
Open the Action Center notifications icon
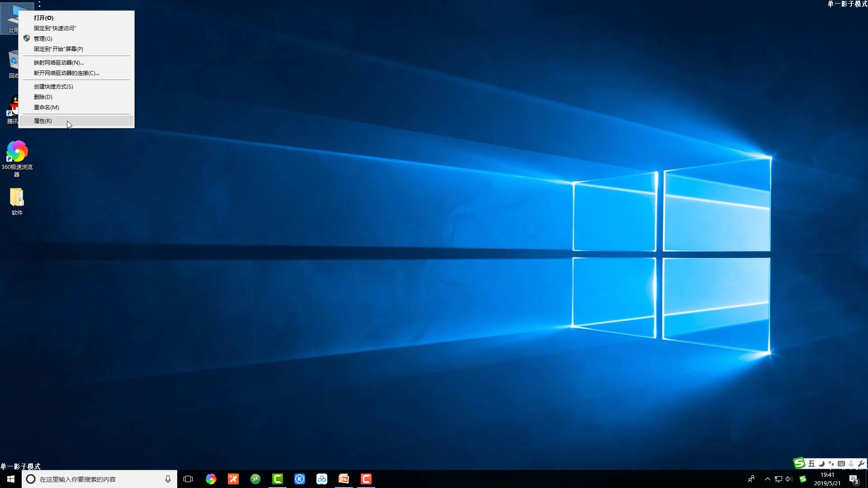click(x=854, y=479)
